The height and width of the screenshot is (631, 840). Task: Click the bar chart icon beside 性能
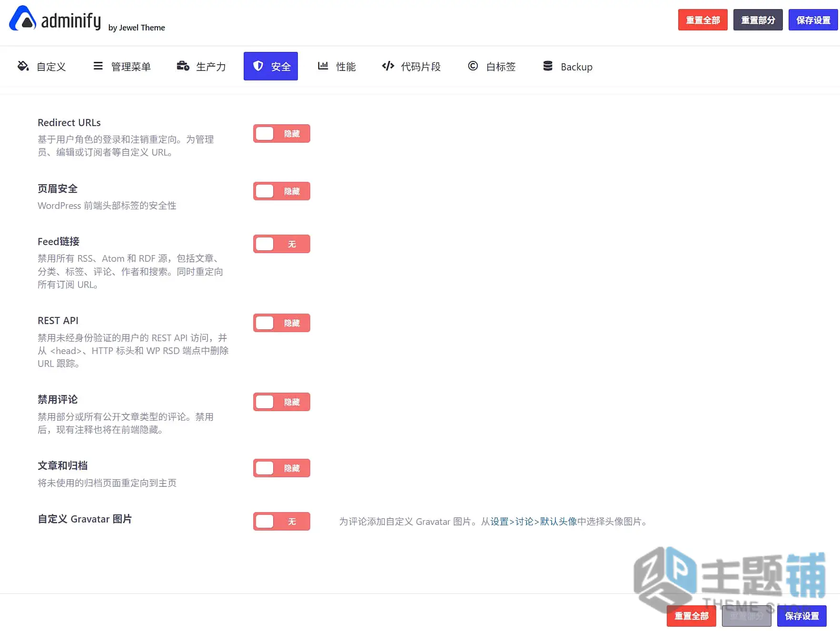[323, 66]
